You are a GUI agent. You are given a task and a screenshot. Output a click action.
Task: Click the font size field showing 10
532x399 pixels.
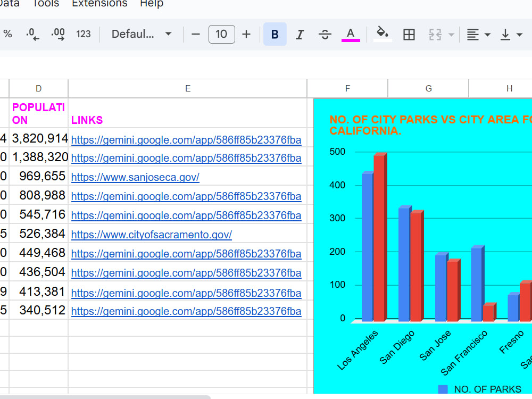[221, 34]
